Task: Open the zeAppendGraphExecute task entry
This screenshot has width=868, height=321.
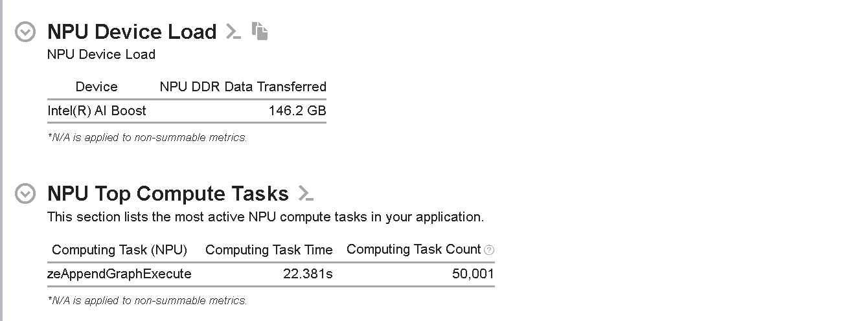Action: point(119,274)
